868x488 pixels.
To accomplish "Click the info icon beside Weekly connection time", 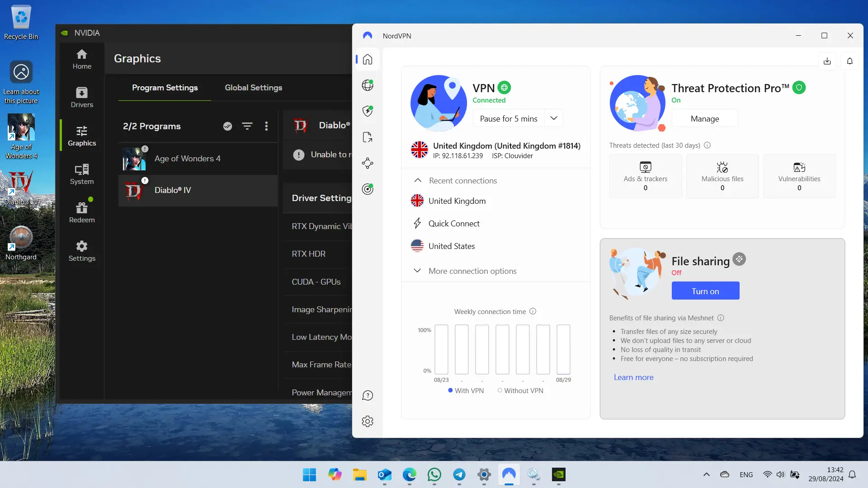I will coord(533,311).
